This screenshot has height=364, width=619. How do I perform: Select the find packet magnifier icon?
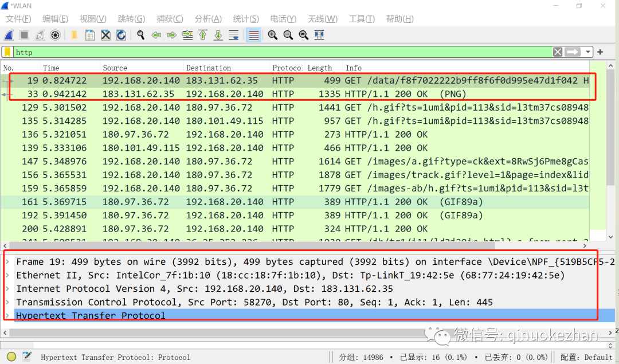tap(140, 35)
